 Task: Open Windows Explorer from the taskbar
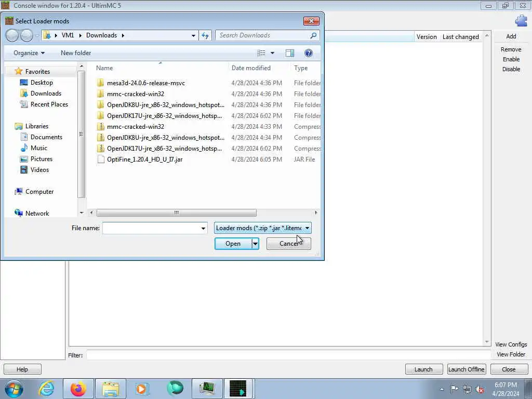tap(111, 389)
